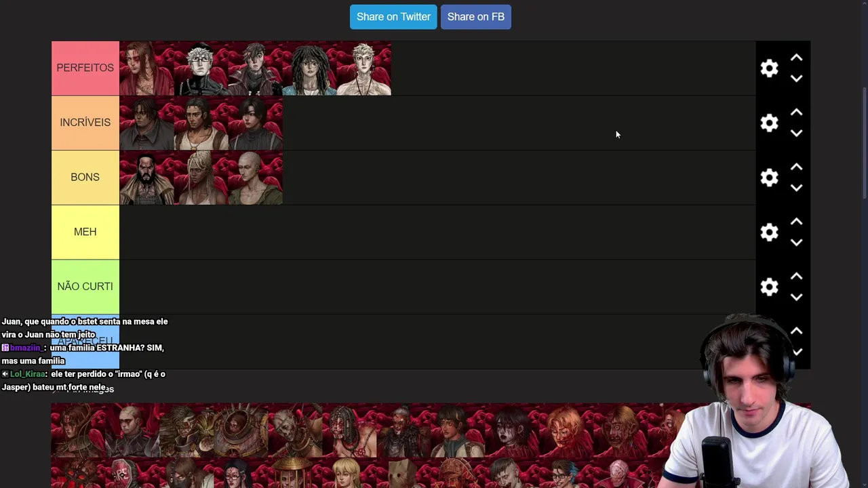Click chat username Lol_Kiraa
The image size is (868, 488).
(28, 374)
